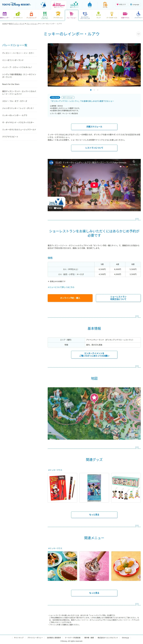Select パレード/ショー navigation tab

pos(72,15)
